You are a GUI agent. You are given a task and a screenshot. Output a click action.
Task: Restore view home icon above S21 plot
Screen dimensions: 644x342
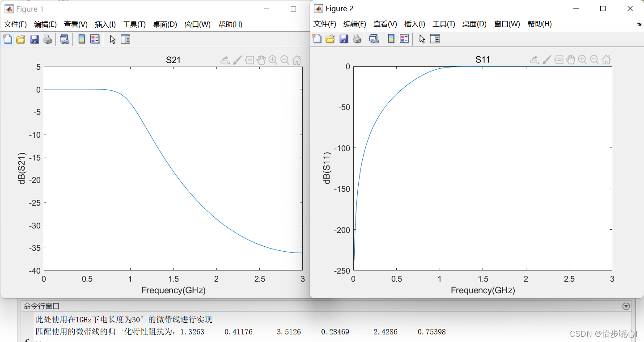[297, 60]
